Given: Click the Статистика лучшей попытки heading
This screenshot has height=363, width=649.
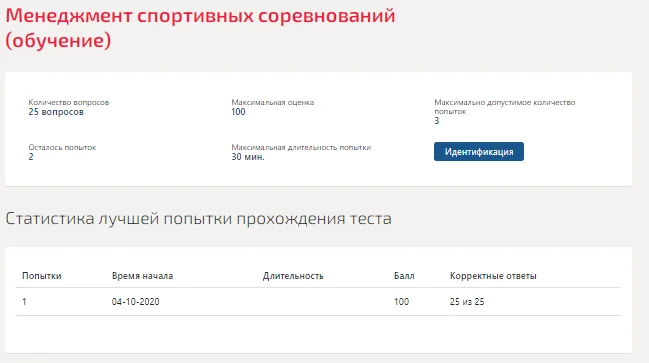Looking at the screenshot, I should click(198, 219).
